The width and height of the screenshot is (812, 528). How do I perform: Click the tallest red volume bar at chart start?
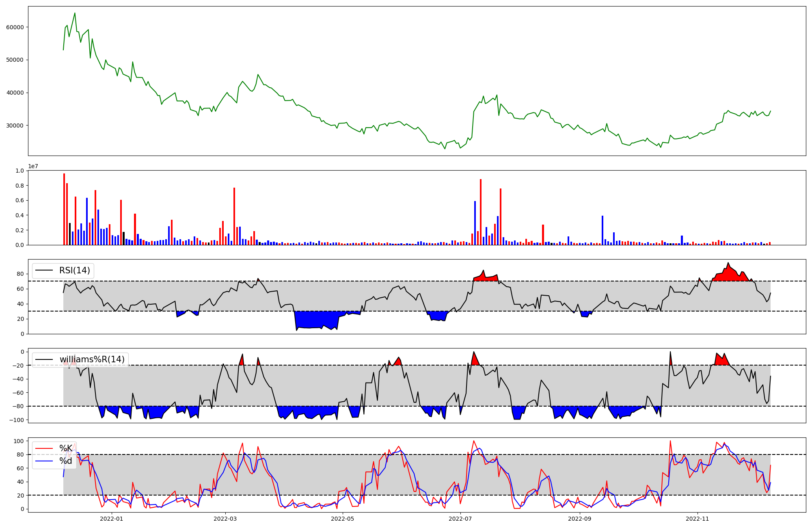click(64, 209)
